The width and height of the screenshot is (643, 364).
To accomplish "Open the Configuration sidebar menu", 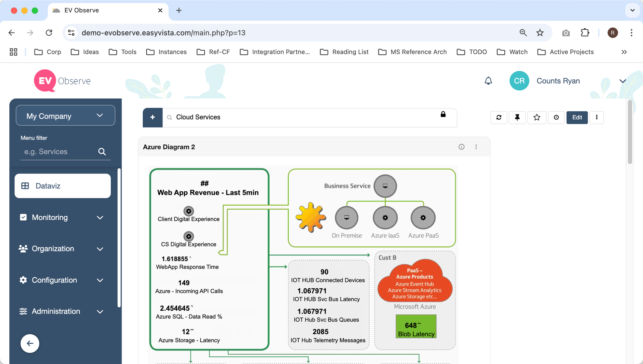I will (62, 280).
